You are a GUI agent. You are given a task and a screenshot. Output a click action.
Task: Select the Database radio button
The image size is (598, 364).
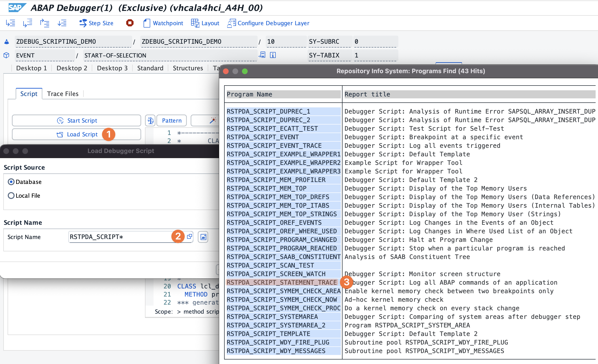(11, 182)
